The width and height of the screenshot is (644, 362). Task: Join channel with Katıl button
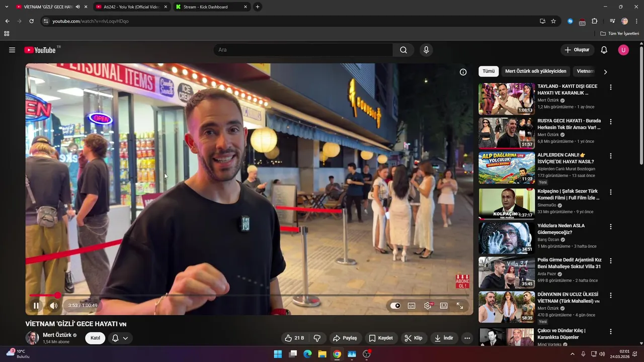pyautogui.click(x=95, y=338)
